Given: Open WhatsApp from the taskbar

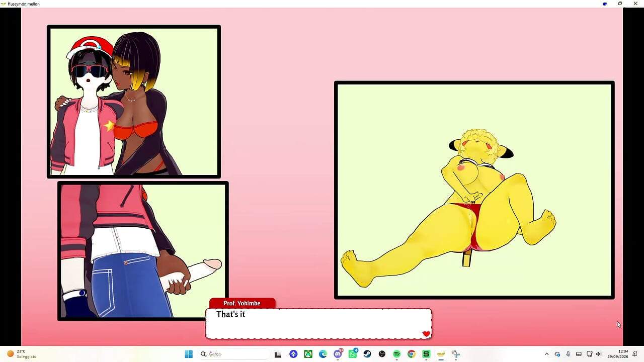Looking at the screenshot, I should [352, 354].
